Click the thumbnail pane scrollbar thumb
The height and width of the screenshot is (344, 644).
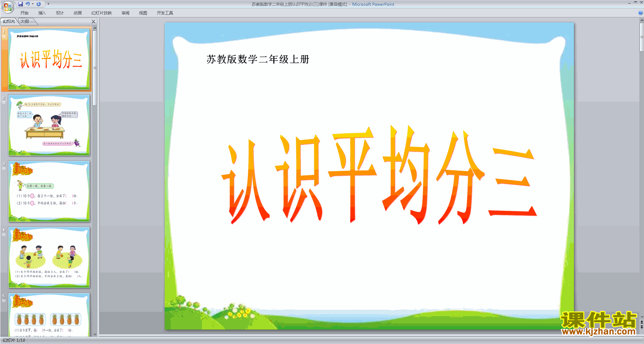click(x=95, y=68)
